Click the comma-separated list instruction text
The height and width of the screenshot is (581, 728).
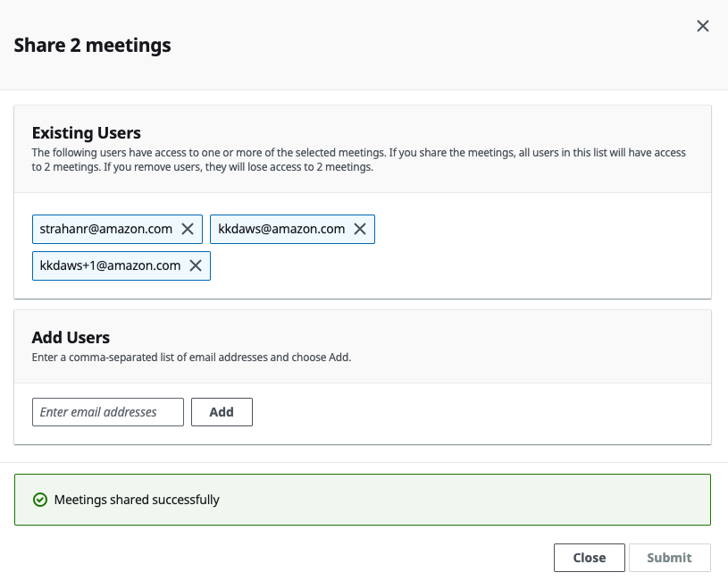pos(191,357)
